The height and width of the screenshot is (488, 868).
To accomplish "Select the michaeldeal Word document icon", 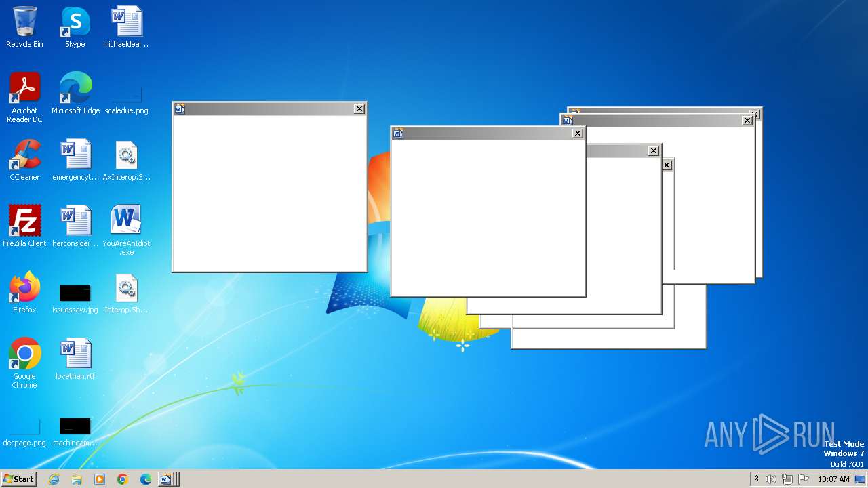I will (x=126, y=27).
